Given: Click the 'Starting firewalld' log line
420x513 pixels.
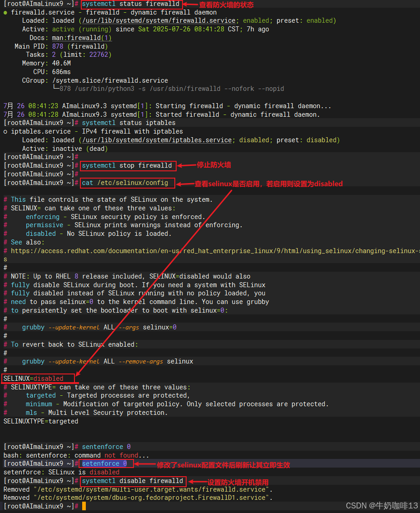Looking at the screenshot, I should pyautogui.click(x=168, y=106).
